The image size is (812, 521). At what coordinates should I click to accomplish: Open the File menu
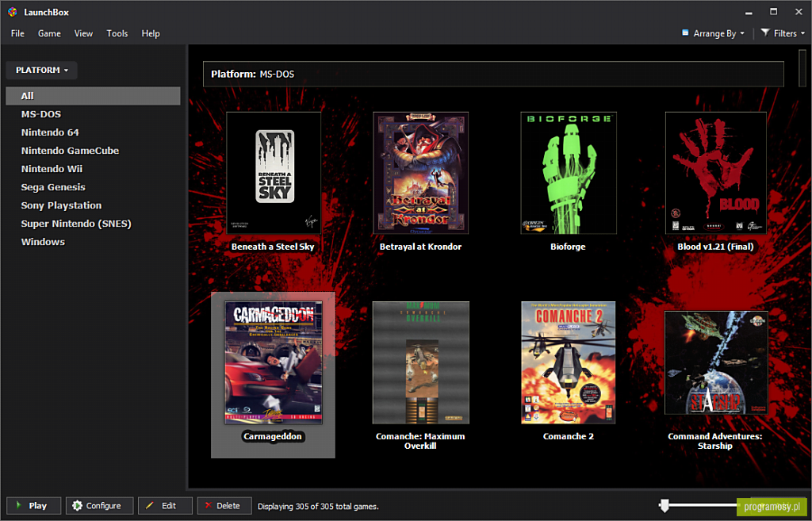click(x=17, y=33)
